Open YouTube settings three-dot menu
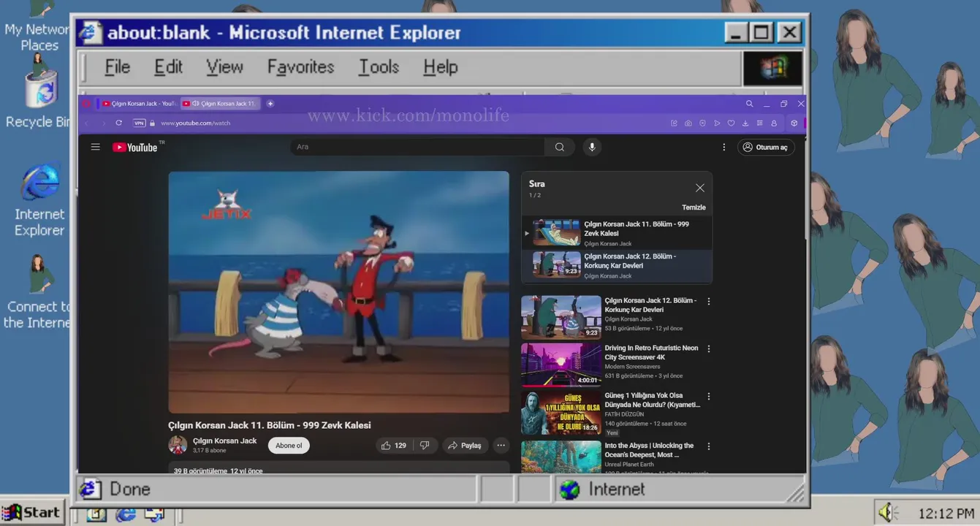Viewport: 980px width, 526px height. 724,147
